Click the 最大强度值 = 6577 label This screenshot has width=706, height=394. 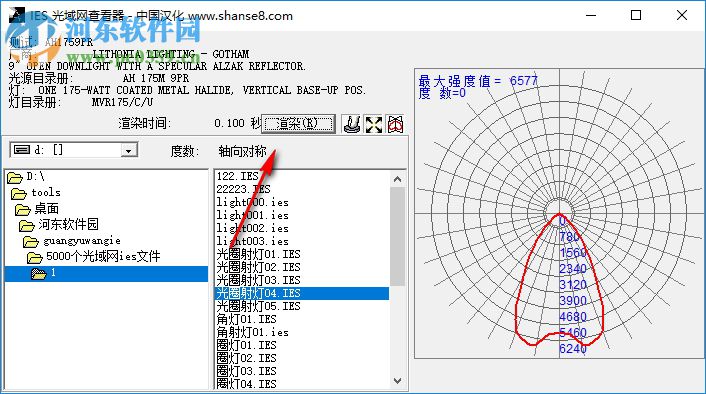(x=478, y=81)
